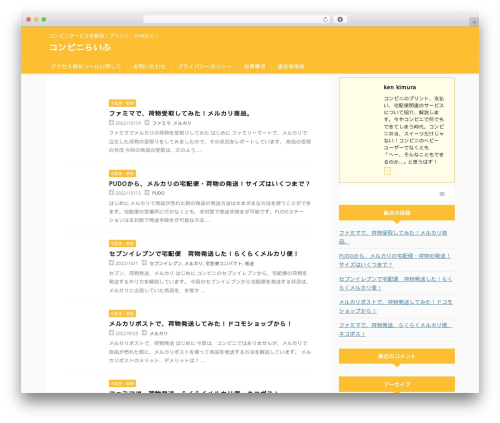The width and height of the screenshot is (500, 423).
Task: Open sidebar link ファミマで、荷物受取してみた
Action: pos(393,237)
